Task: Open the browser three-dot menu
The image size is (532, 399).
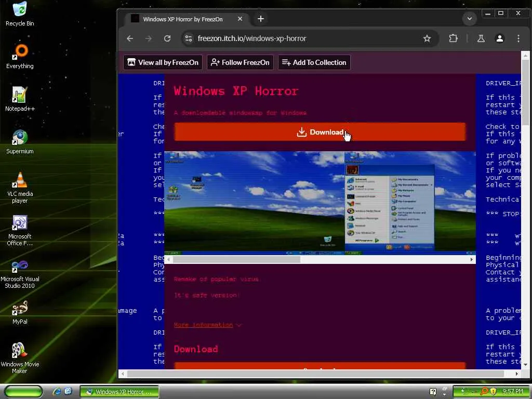Action: [518, 38]
